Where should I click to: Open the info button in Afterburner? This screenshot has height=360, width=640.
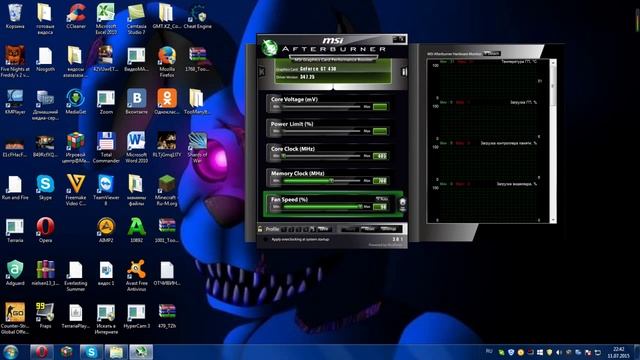[x=404, y=72]
